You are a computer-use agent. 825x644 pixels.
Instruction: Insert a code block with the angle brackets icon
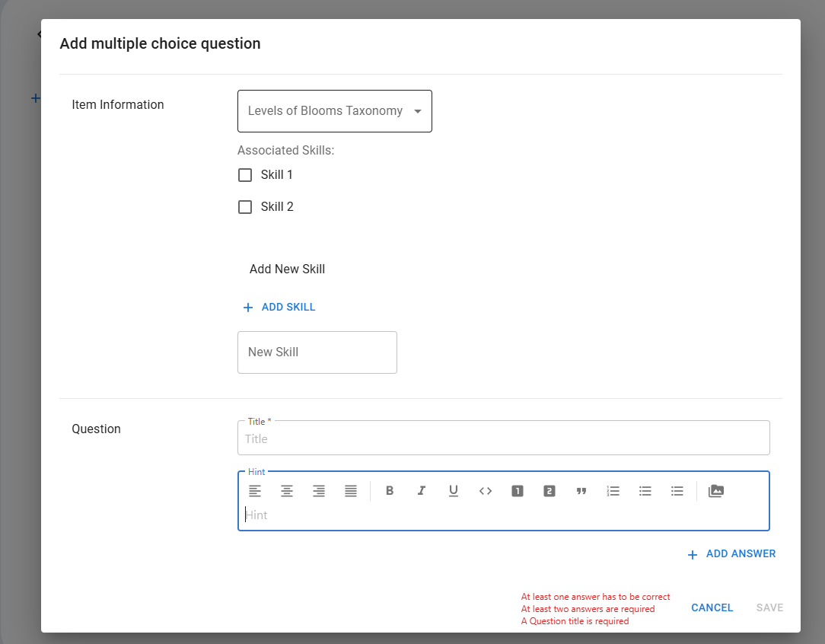pos(486,491)
